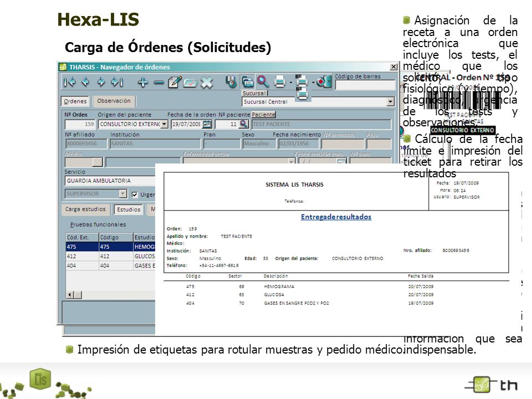
Task: Search orders with the toolbar magnifier
Action: pos(263,82)
